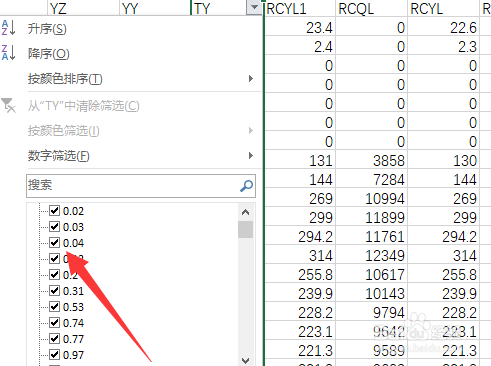The image size is (491, 366).
Task: Click cell value 7284 under RCQL
Action: click(x=372, y=179)
